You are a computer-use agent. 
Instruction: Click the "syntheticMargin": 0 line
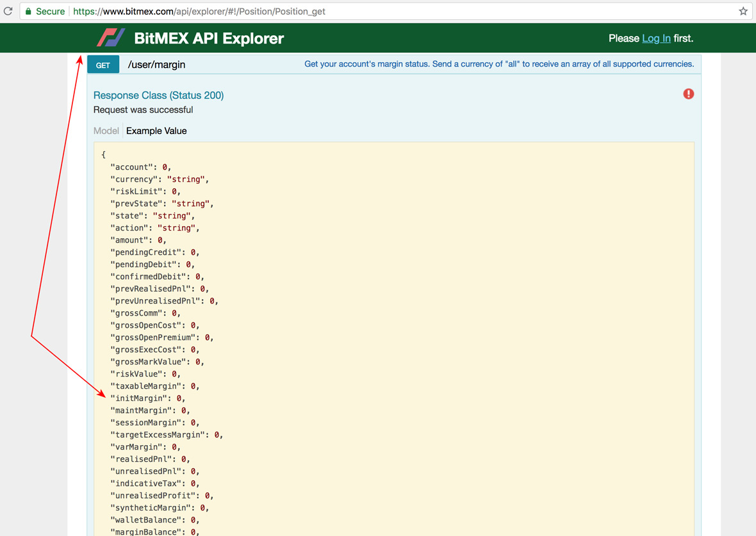click(160, 508)
